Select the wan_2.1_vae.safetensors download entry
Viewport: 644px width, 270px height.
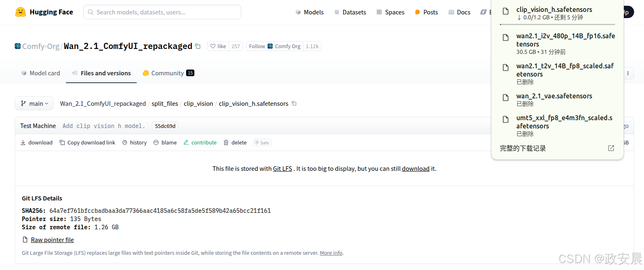tap(558, 100)
